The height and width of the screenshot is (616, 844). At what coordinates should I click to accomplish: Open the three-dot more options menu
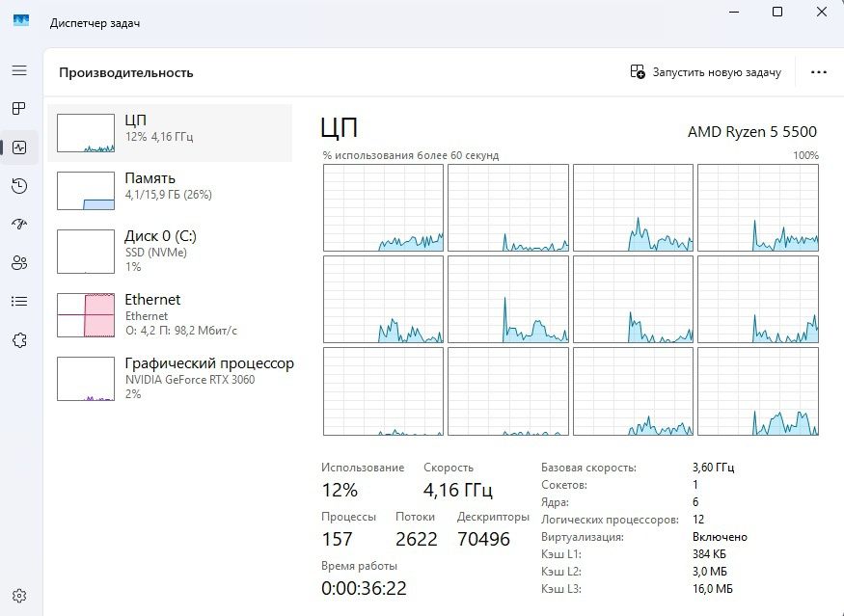(819, 72)
